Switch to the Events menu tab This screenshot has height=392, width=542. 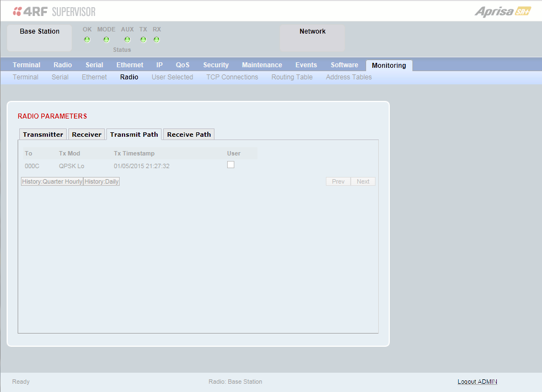[x=306, y=65]
